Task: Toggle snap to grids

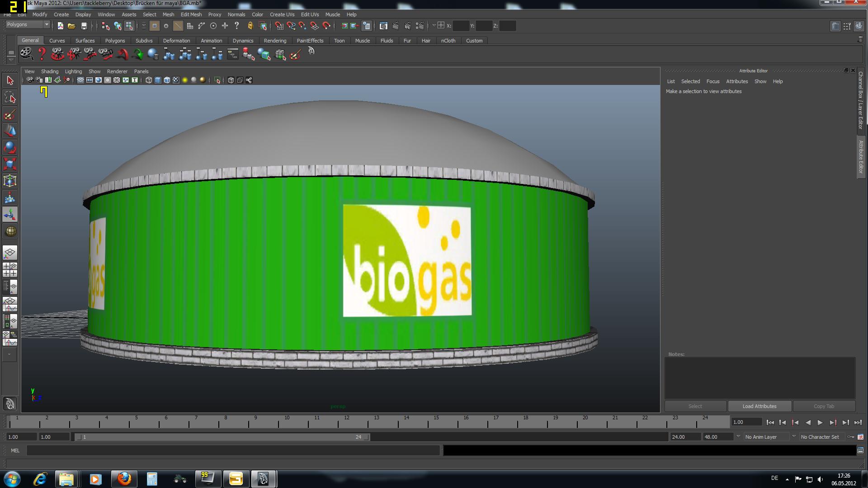Action: click(279, 26)
